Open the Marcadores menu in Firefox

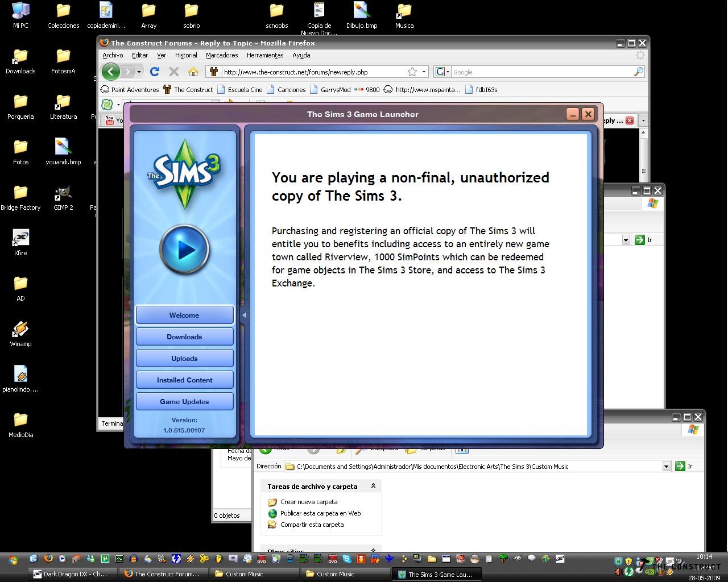tap(222, 55)
